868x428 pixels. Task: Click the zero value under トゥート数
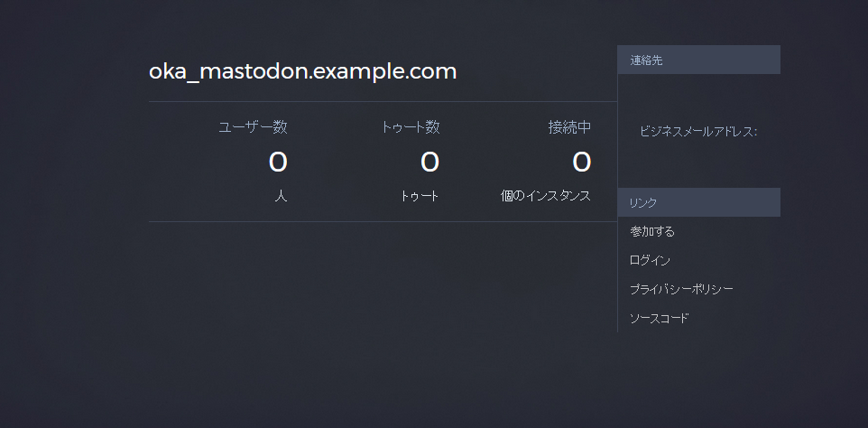[429, 163]
